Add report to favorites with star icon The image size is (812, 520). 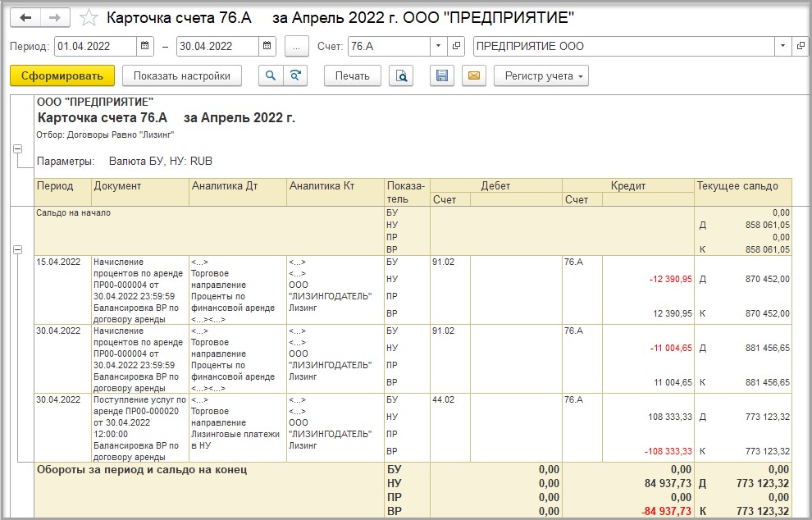point(89,18)
